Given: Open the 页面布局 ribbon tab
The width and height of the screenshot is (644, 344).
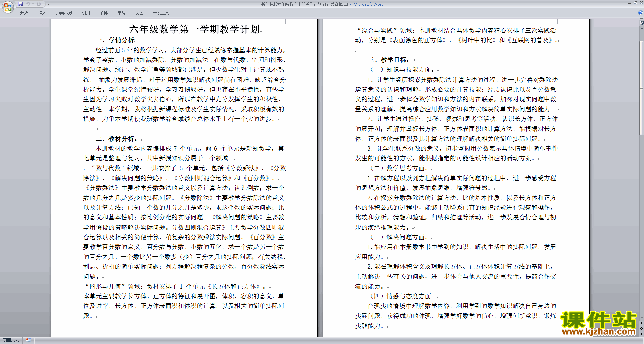Looking at the screenshot, I should (x=64, y=13).
